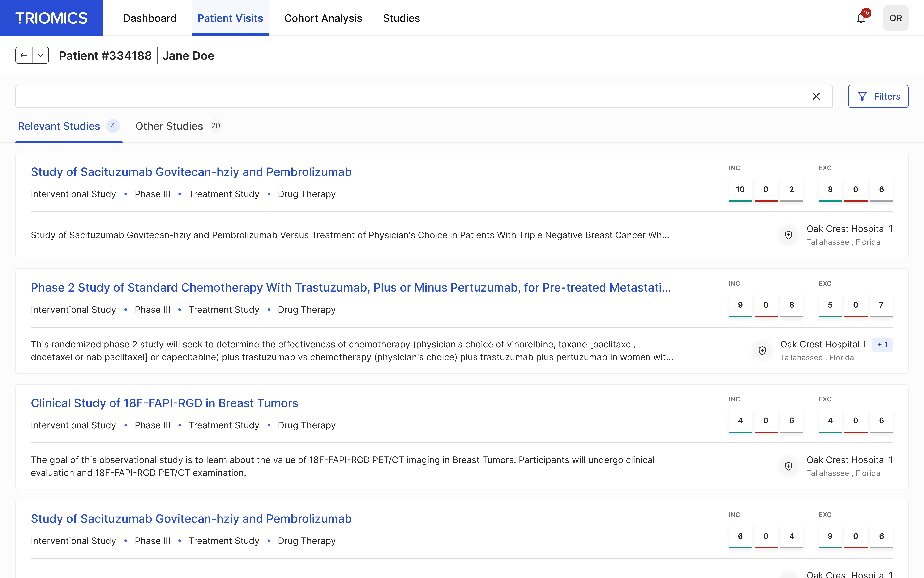Click hospital shield icon in 18F-FAPI-RGD card
Viewport: 924px width, 578px height.
(x=788, y=466)
